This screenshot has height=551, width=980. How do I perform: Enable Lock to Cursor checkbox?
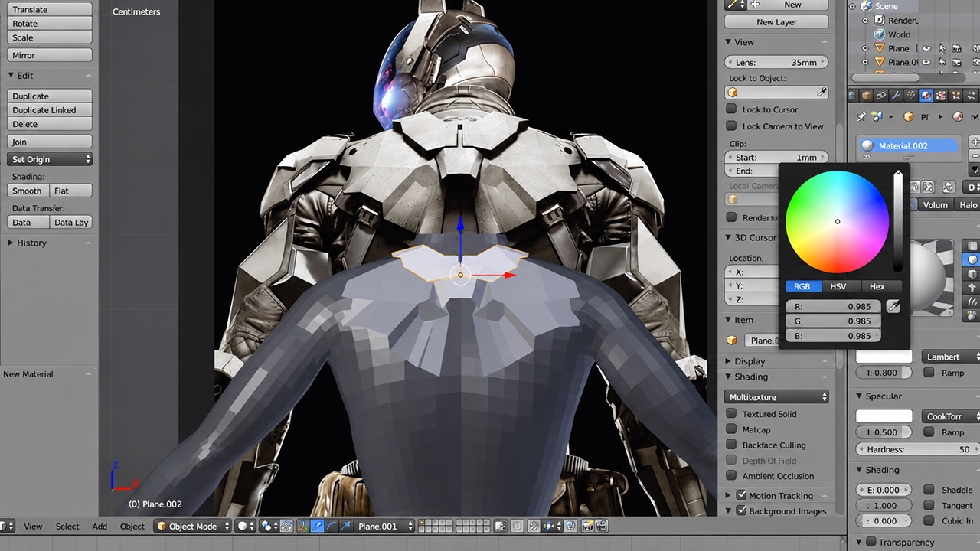(731, 109)
